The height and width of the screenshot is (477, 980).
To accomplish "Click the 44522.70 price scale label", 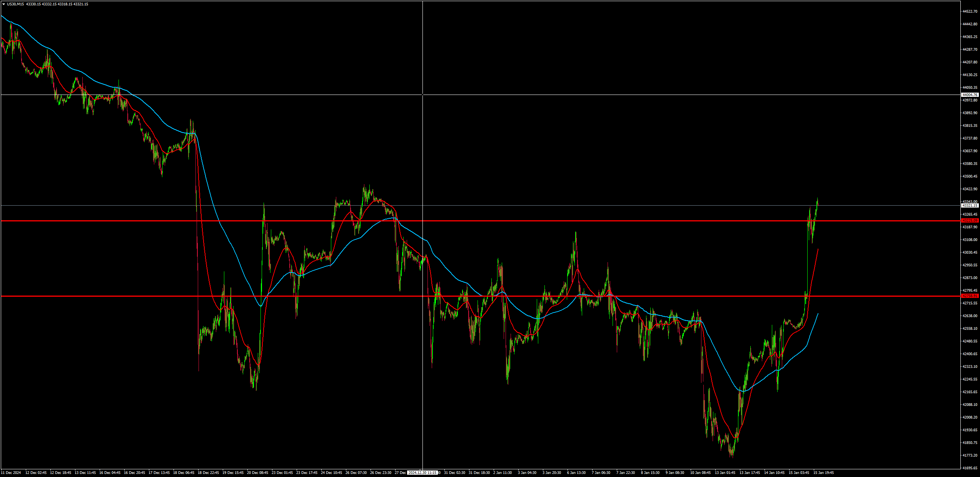I will point(970,12).
